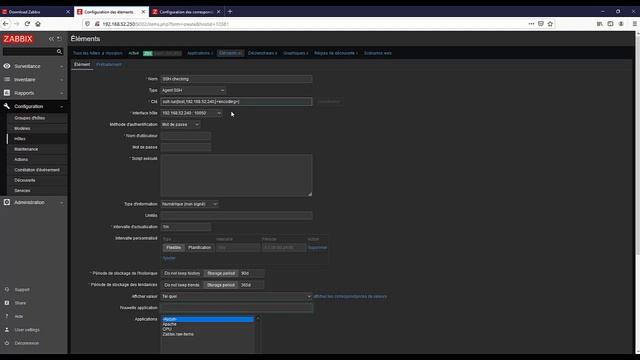Image resolution: width=640 pixels, height=360 pixels.
Task: Click Ajouter link under custom intervals
Action: click(x=169, y=258)
